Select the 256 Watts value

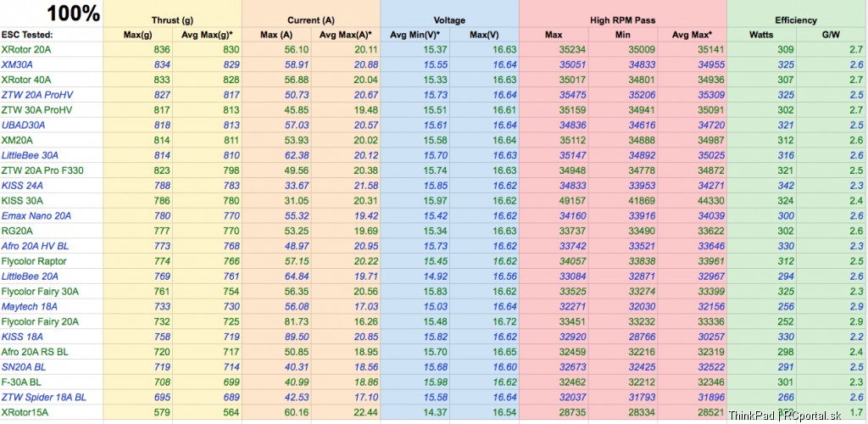(786, 306)
